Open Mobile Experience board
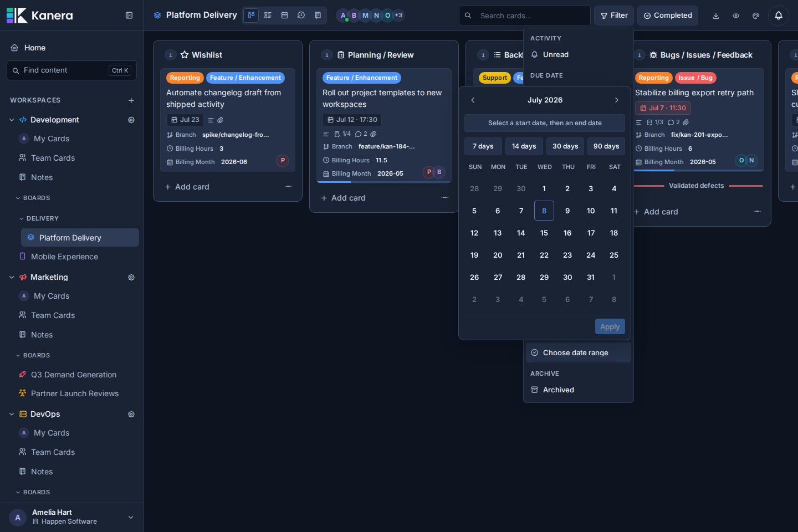The image size is (798, 532). 78,257
